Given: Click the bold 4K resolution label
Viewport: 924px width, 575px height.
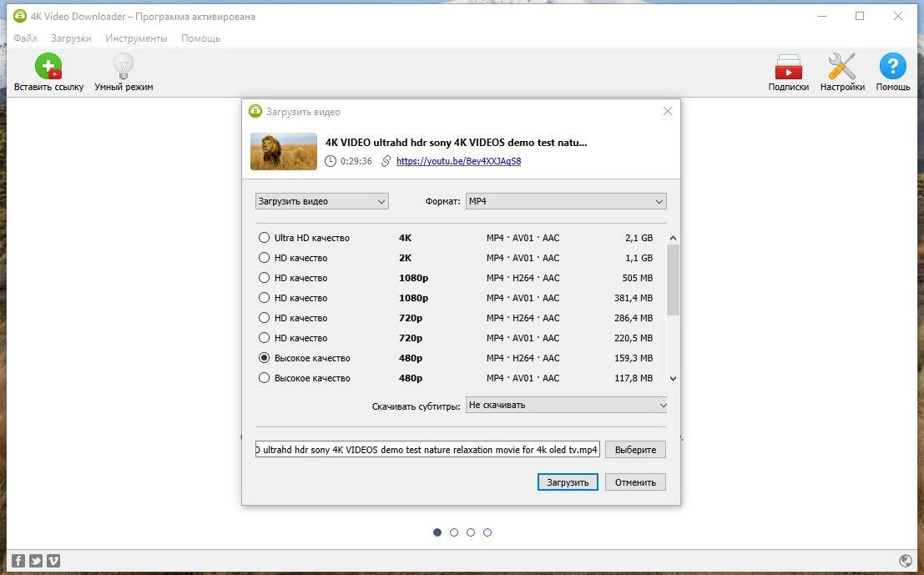Looking at the screenshot, I should [x=405, y=238].
